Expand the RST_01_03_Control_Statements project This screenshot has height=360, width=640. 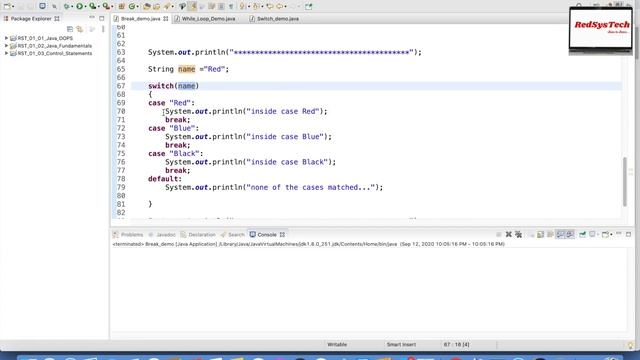coord(6,53)
